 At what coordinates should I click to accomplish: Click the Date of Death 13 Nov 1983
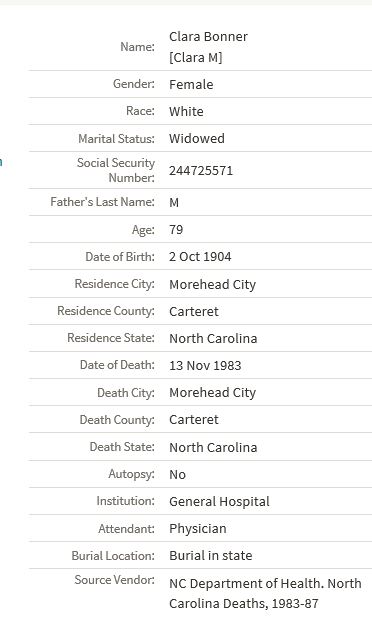pyautogui.click(x=205, y=366)
